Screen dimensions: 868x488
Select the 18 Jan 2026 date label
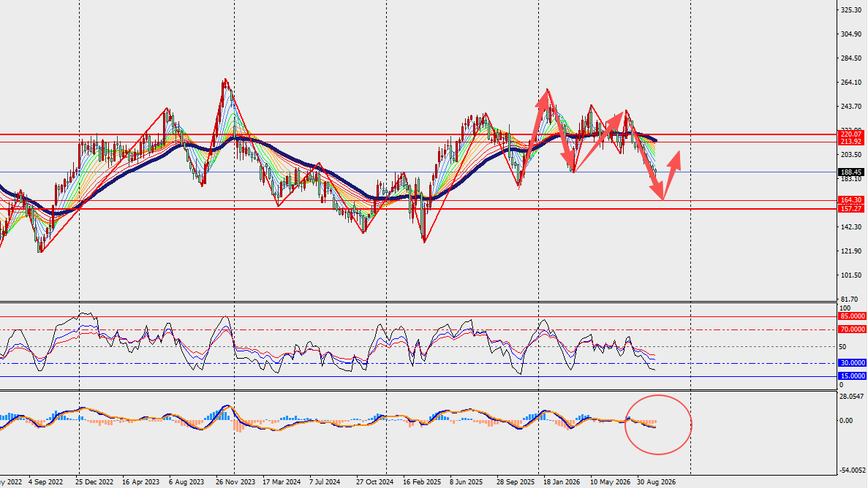coord(562,482)
